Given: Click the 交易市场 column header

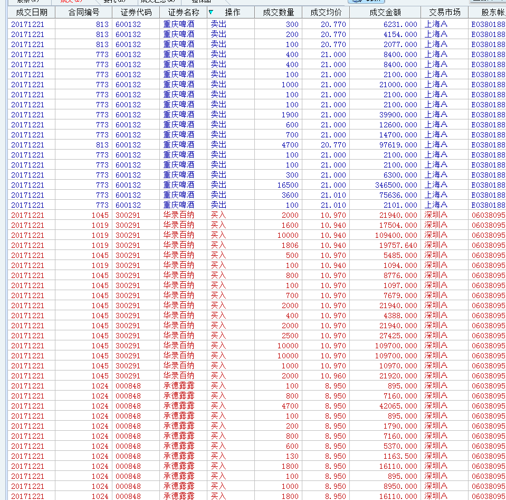Looking at the screenshot, I should tap(445, 12).
